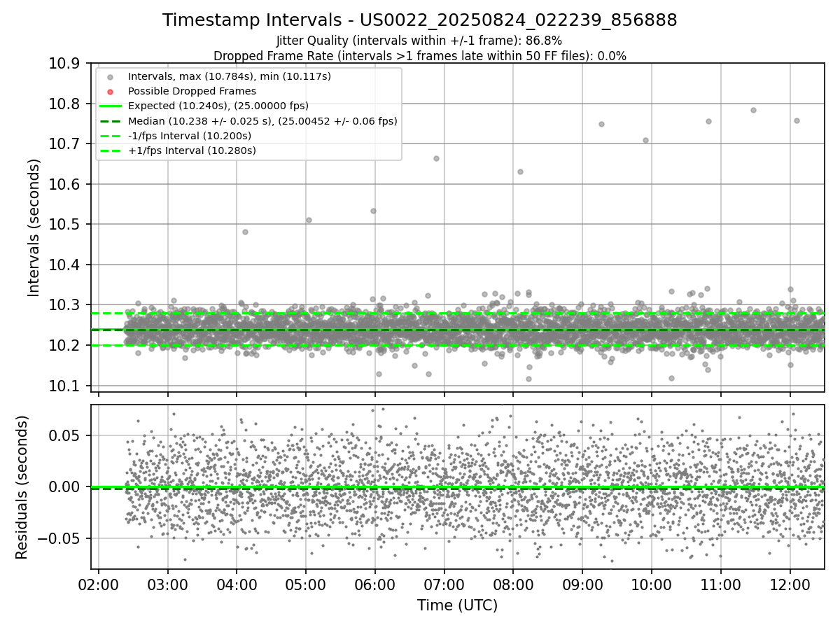Click the 'Jitter Quality' subtitle line
This screenshot has width=840, height=630.
(419, 41)
